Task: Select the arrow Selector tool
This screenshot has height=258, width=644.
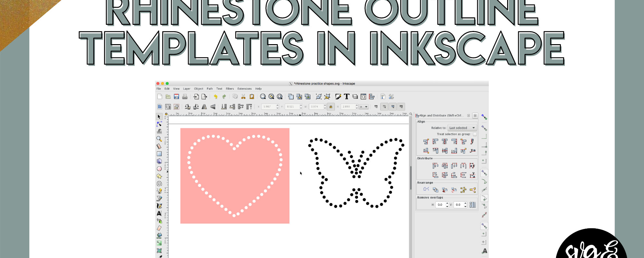Action: [159, 116]
